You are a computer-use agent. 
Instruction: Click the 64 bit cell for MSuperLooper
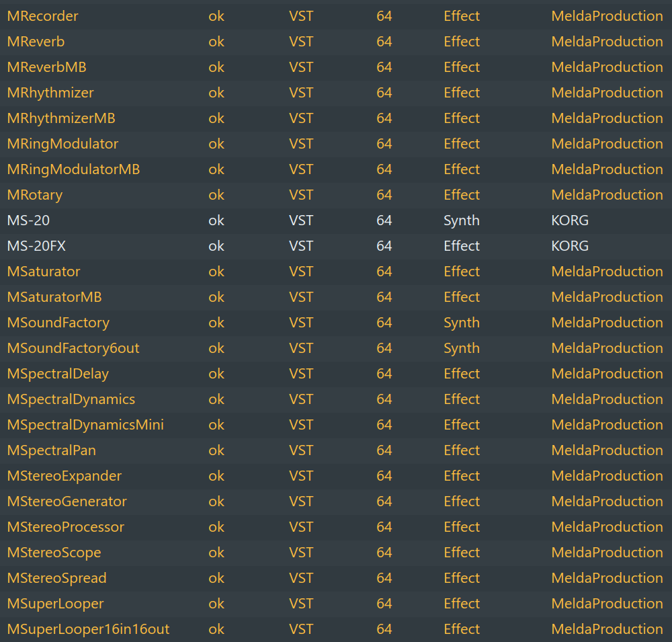pyautogui.click(x=384, y=604)
